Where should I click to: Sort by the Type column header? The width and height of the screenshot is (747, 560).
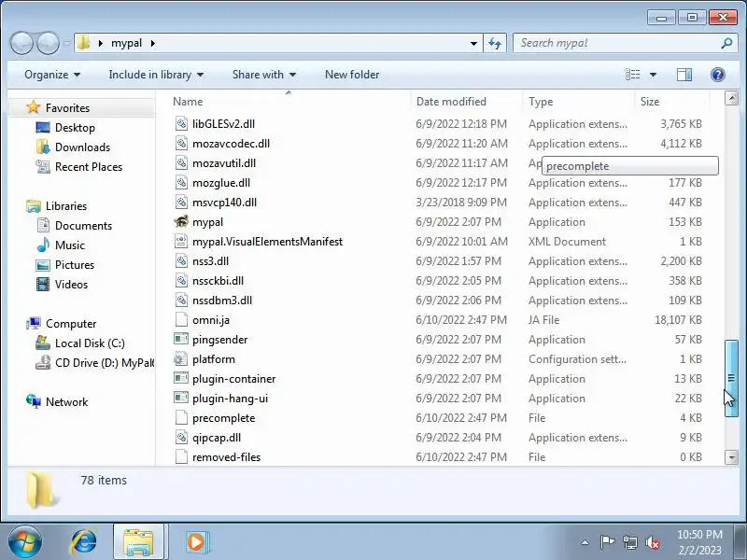pyautogui.click(x=541, y=102)
